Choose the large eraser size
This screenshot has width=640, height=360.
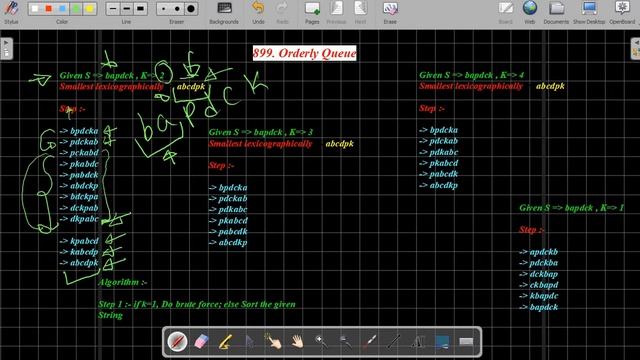[x=191, y=9]
